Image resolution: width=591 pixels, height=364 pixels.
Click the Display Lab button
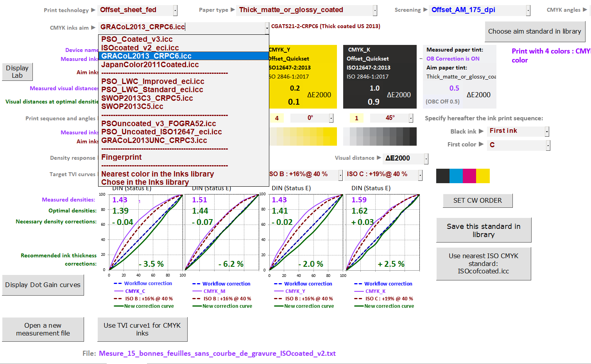coord(17,72)
